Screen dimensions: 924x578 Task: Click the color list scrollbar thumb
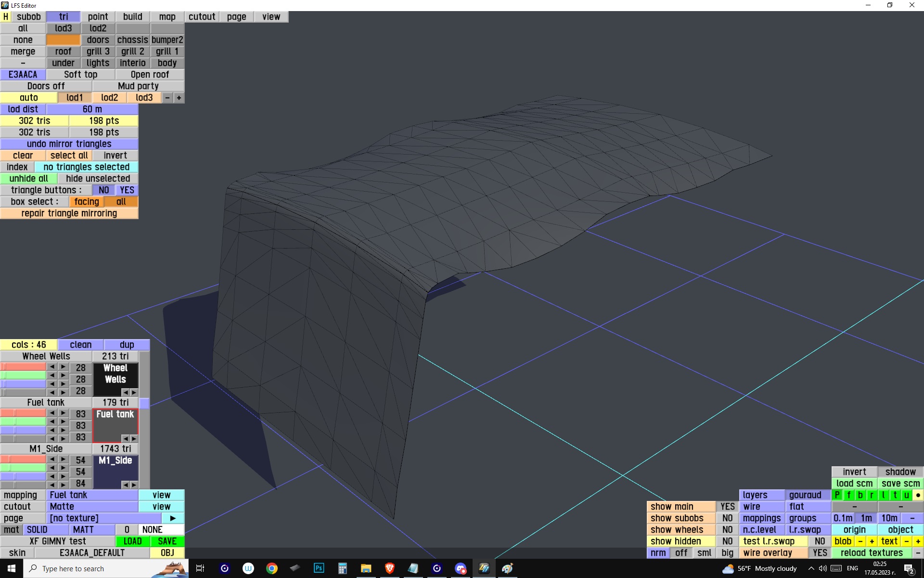click(144, 403)
